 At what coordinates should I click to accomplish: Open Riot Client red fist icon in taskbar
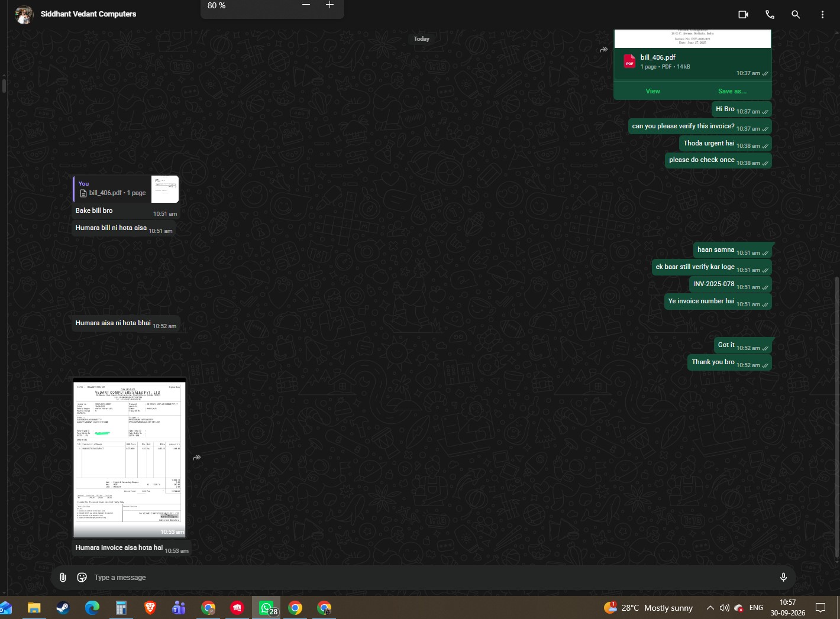(x=237, y=608)
